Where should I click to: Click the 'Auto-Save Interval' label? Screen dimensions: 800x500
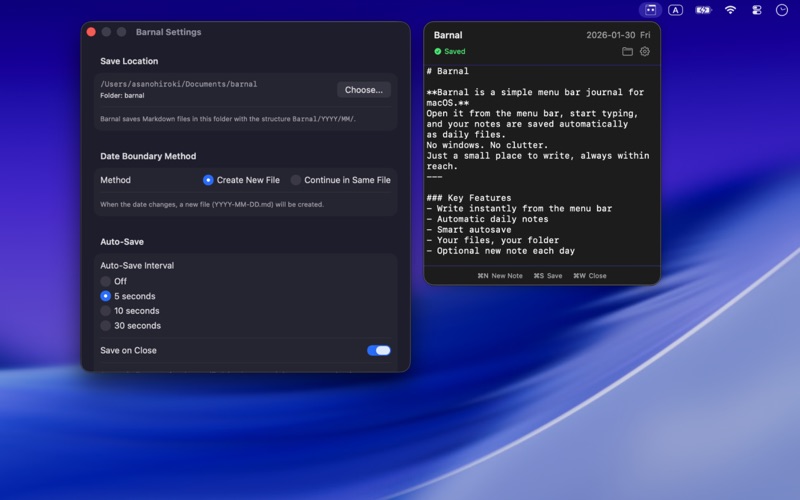[137, 265]
